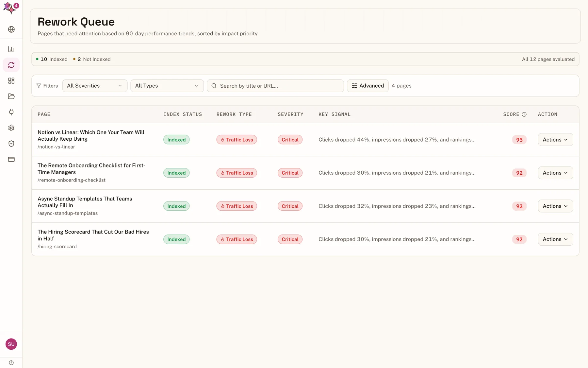Click the search magnifier icon
Screen dimensions: 588x368
(214, 86)
